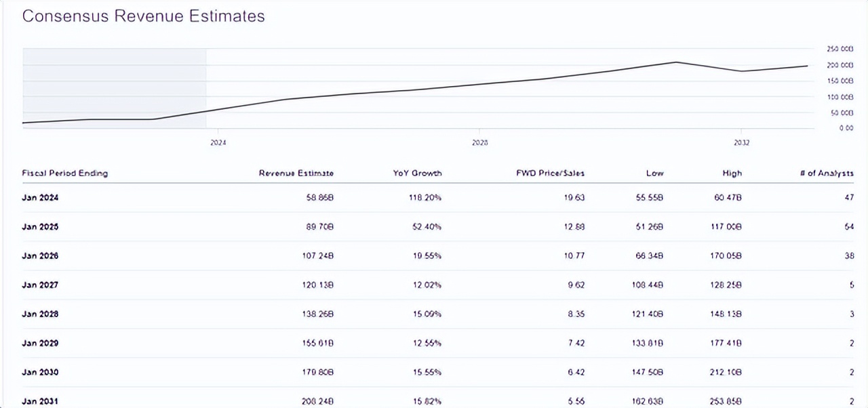868x408 pixels.
Task: Click the 2024 label on chart axis
Action: (x=218, y=143)
